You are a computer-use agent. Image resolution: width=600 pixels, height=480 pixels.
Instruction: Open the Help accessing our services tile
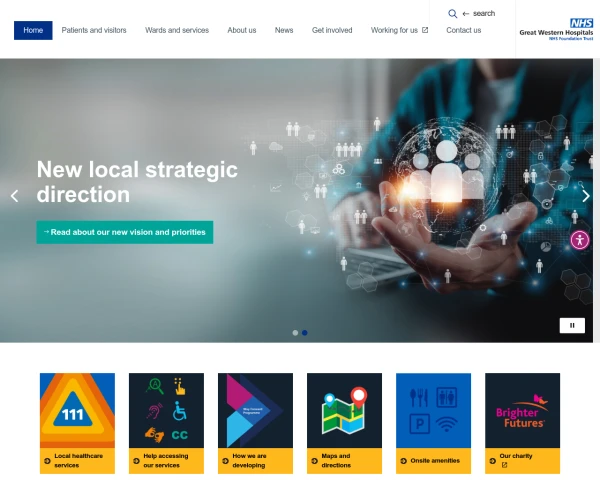(x=166, y=423)
